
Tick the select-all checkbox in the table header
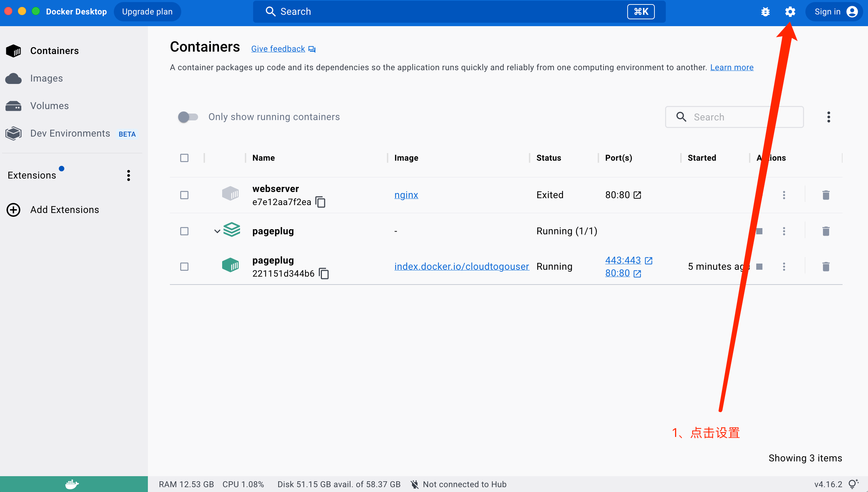pos(184,158)
